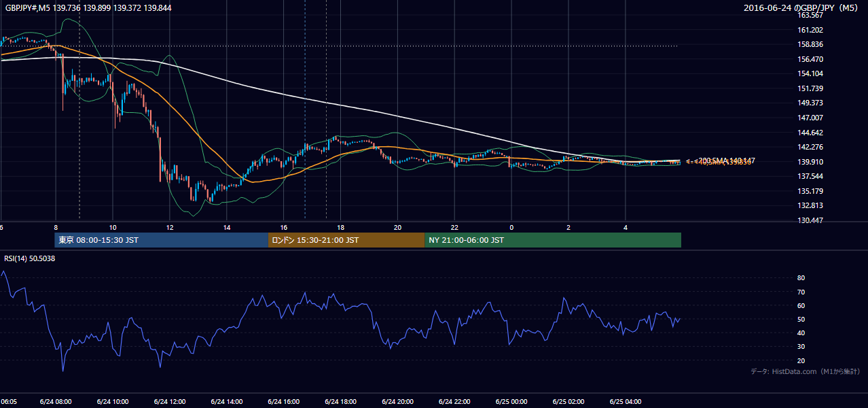Click price axis value 139.910
The image size is (868, 408).
coord(810,162)
